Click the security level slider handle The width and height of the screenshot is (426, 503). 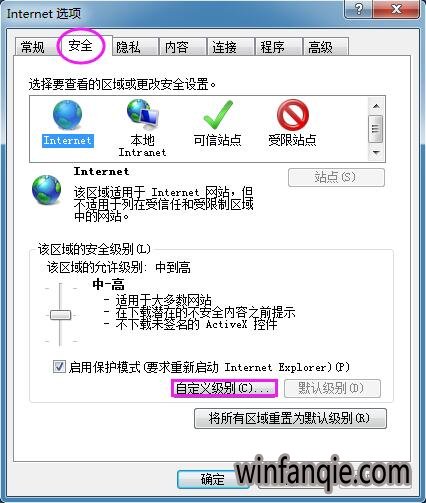pyautogui.click(x=60, y=315)
